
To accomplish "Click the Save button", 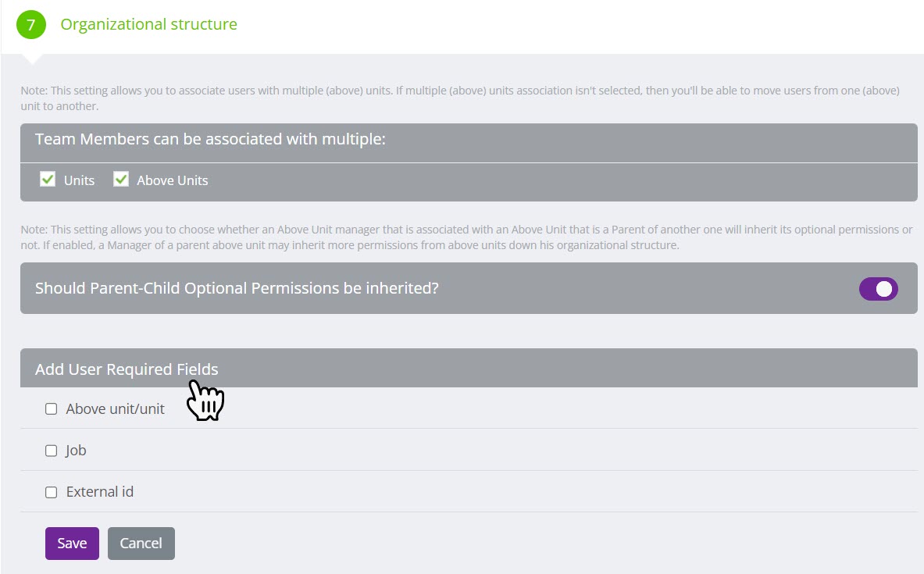I will point(72,543).
